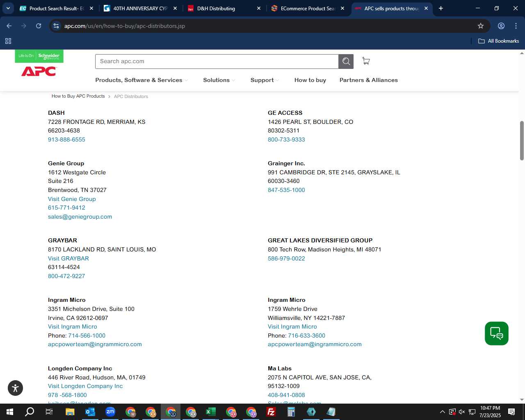
Task: Click Ma Labs phone 408-941-0808
Action: point(286,395)
